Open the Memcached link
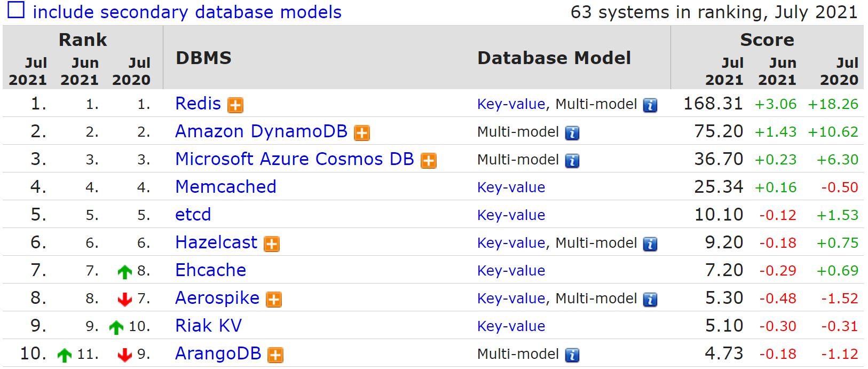The width and height of the screenshot is (868, 369). click(226, 187)
